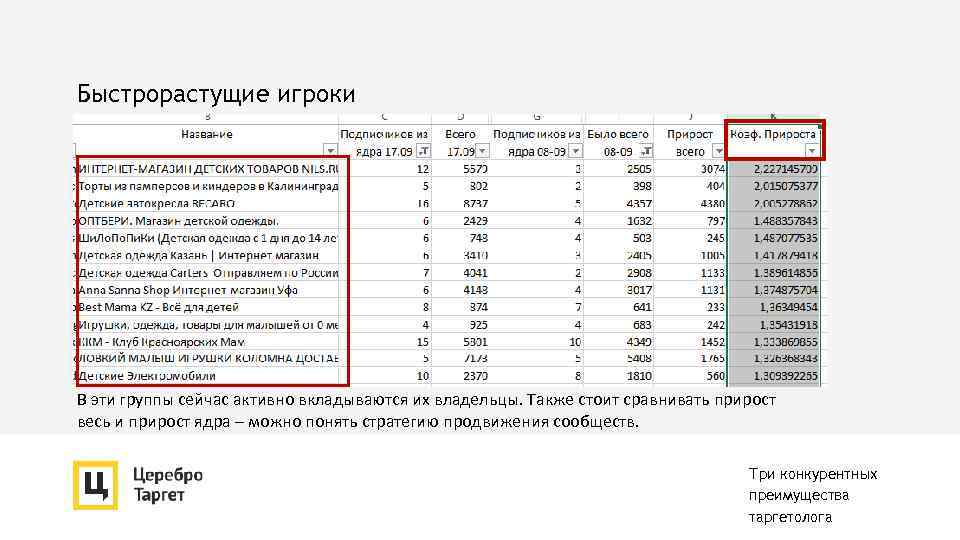Click value 4041 in the Carters row
The width and height of the screenshot is (960, 540).
point(475,273)
